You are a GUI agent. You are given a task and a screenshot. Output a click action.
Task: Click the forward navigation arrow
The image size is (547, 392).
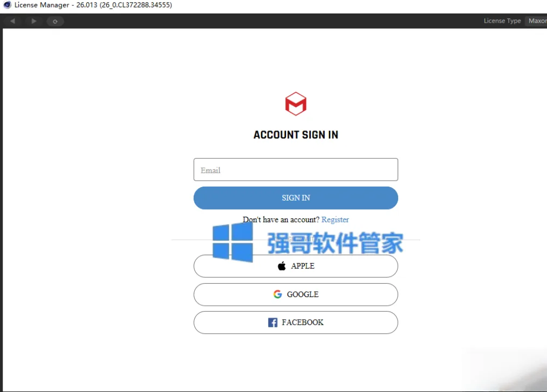33,21
